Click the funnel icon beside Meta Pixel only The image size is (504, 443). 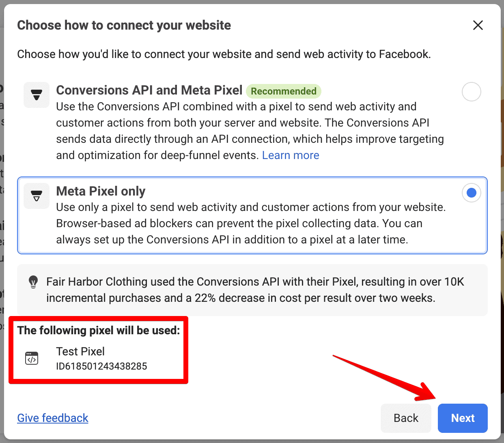(36, 196)
